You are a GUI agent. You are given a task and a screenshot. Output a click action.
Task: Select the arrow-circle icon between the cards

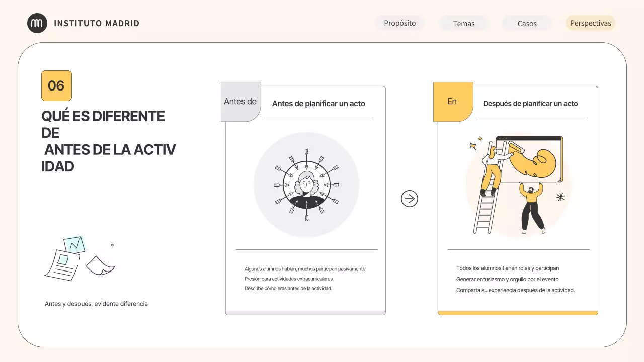pyautogui.click(x=410, y=199)
